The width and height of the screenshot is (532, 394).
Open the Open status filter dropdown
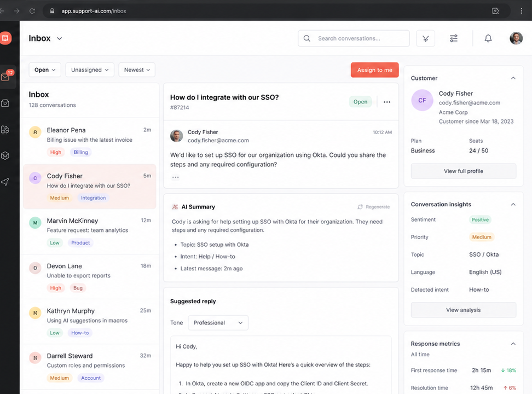[45, 70]
